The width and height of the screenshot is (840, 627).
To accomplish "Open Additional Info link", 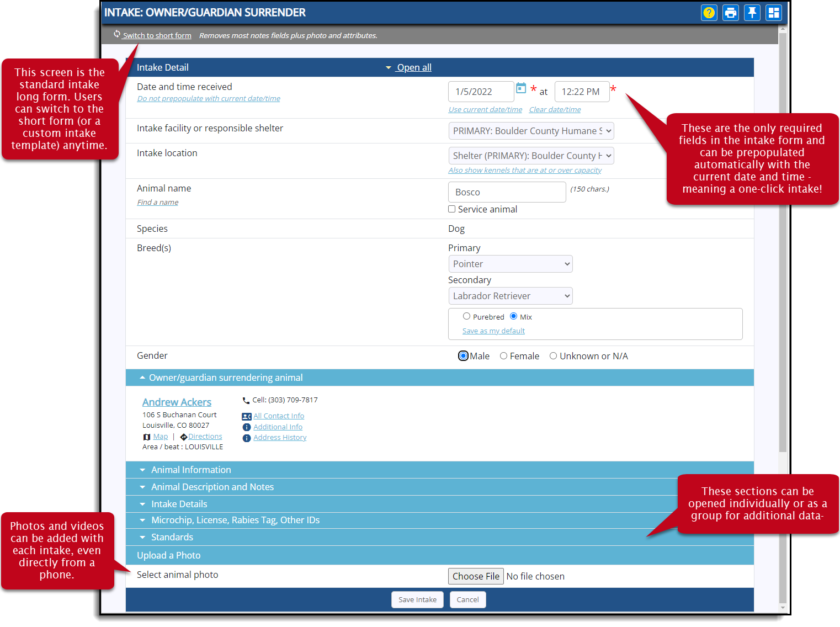I will (x=278, y=427).
